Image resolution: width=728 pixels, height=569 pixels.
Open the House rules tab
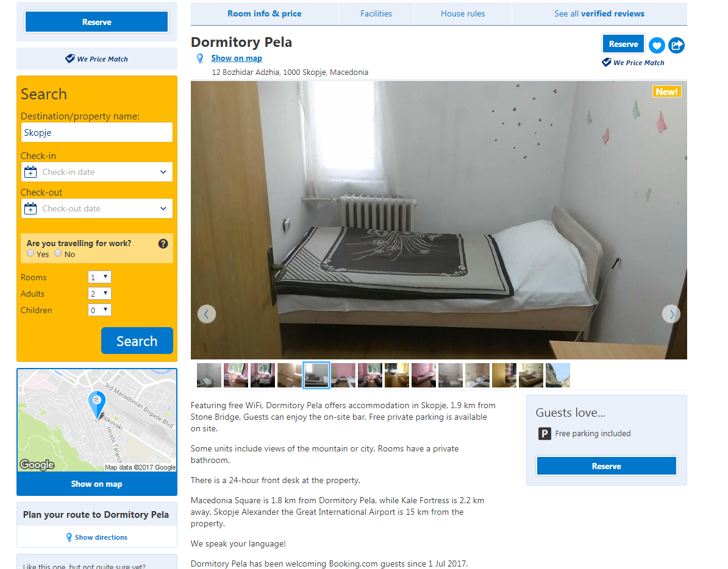[x=463, y=14]
